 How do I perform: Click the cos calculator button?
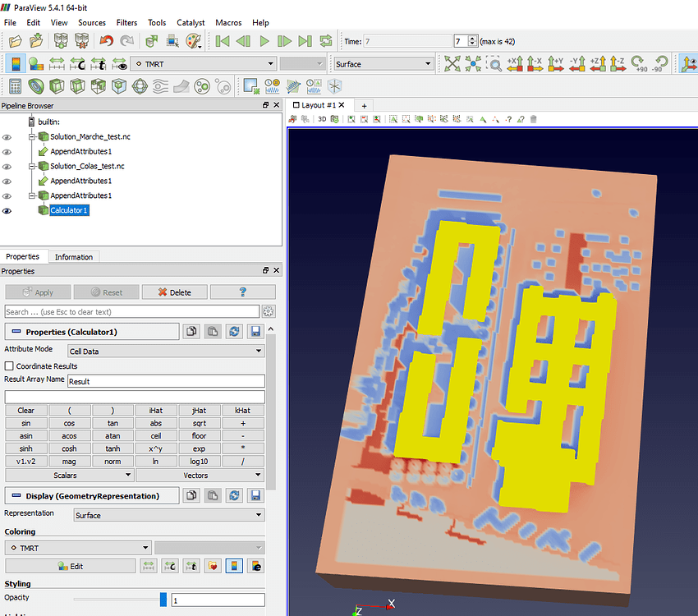(x=70, y=423)
